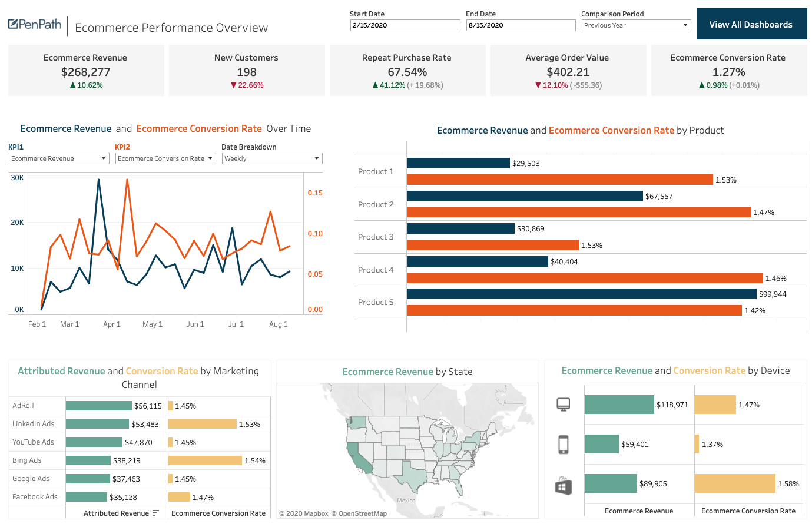Open the Comparison Period dropdown
Viewport: 812px width, 527px height.
tap(635, 25)
